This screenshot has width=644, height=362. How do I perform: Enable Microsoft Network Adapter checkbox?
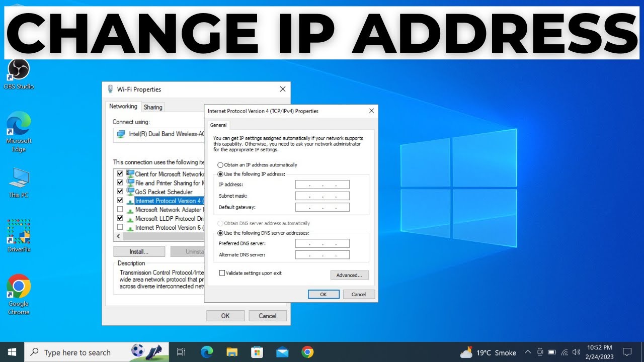tap(120, 210)
